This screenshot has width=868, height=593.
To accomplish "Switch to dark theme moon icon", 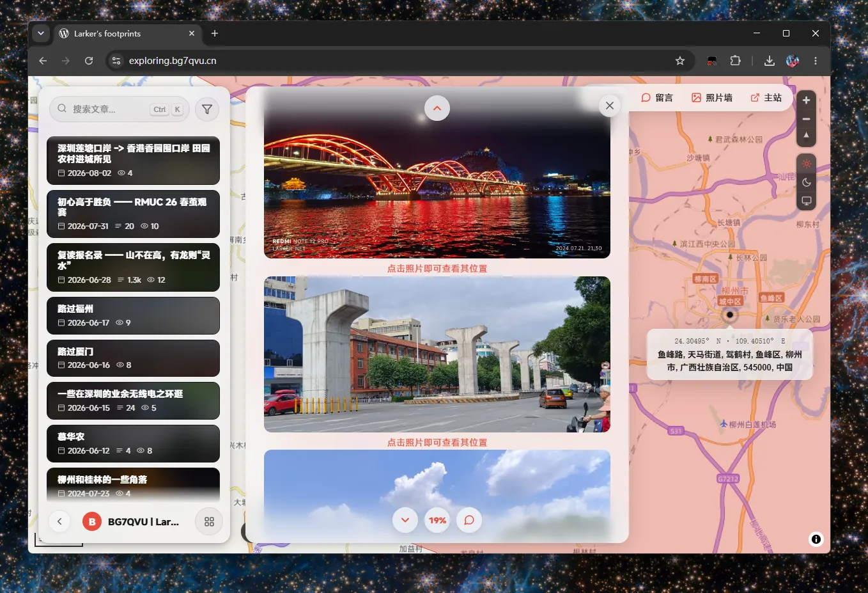I will click(807, 182).
